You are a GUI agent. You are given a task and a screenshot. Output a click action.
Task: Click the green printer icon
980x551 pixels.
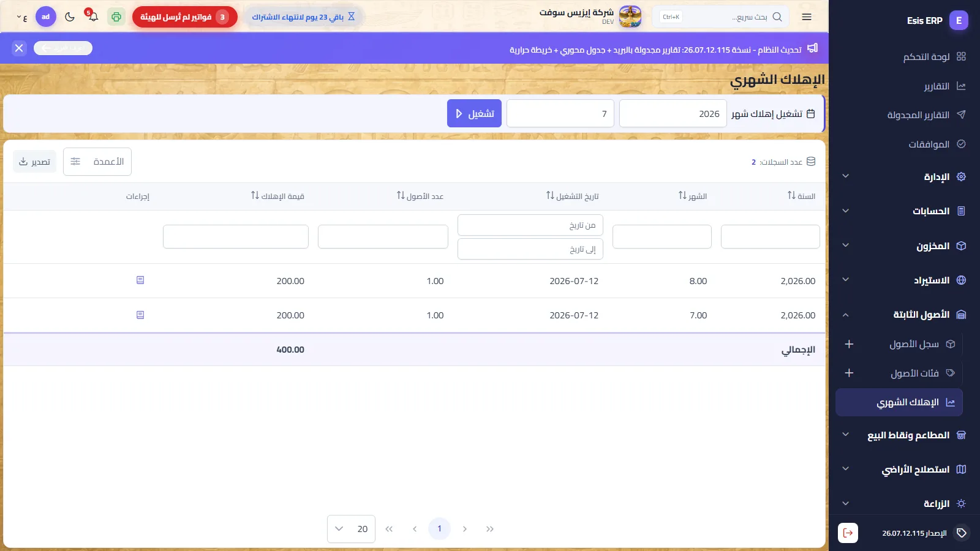pos(116,17)
